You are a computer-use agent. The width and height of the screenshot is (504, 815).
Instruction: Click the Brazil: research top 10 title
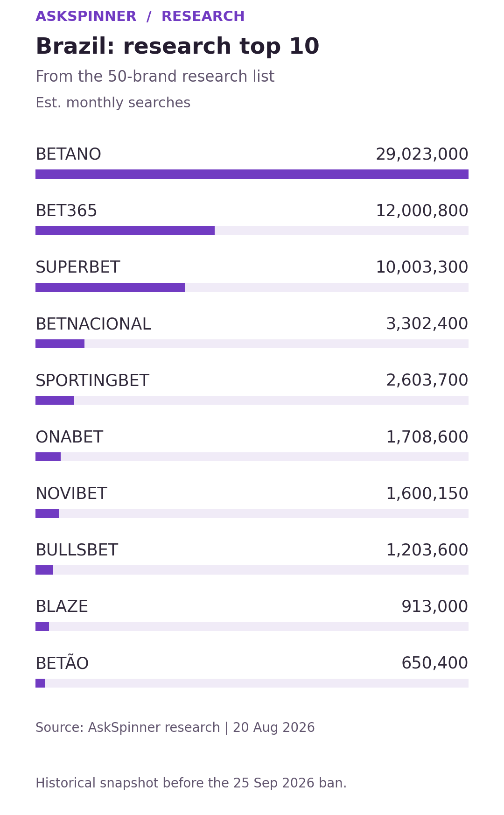(177, 47)
